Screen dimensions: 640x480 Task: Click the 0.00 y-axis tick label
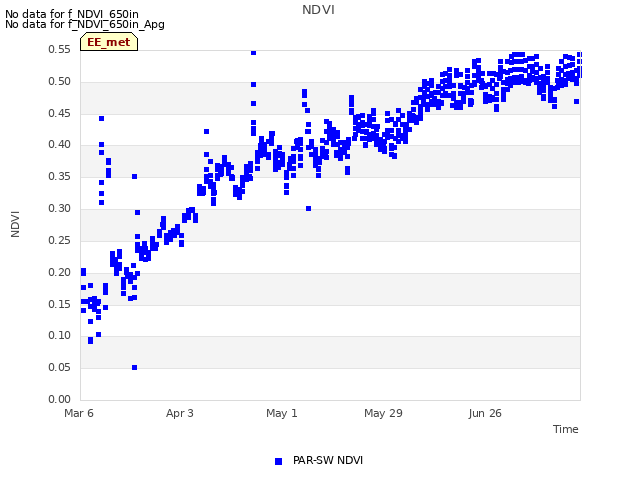tap(59, 399)
